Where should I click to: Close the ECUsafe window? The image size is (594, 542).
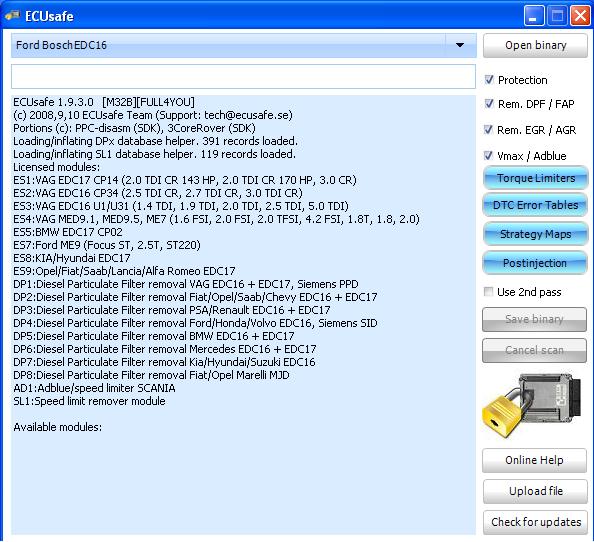[580, 16]
